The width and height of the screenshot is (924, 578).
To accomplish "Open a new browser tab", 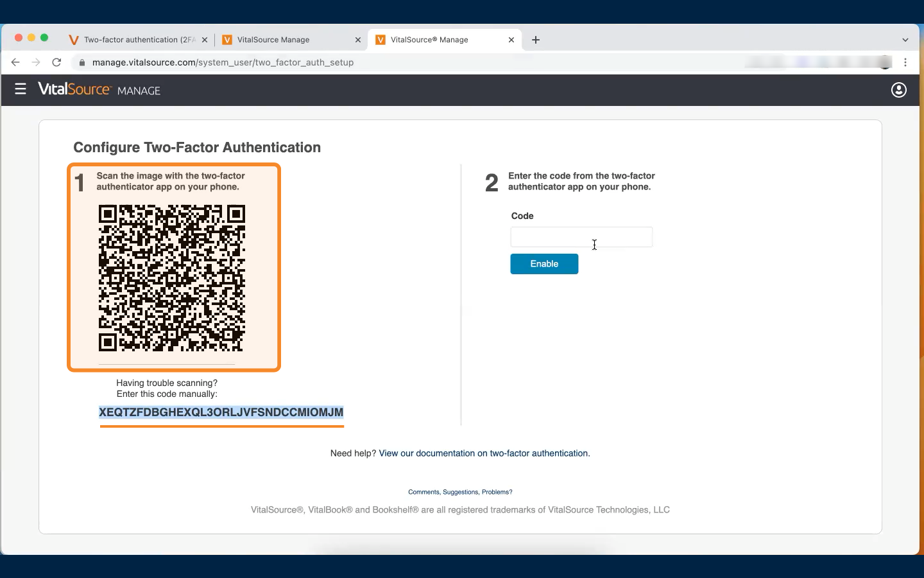I will tap(536, 40).
